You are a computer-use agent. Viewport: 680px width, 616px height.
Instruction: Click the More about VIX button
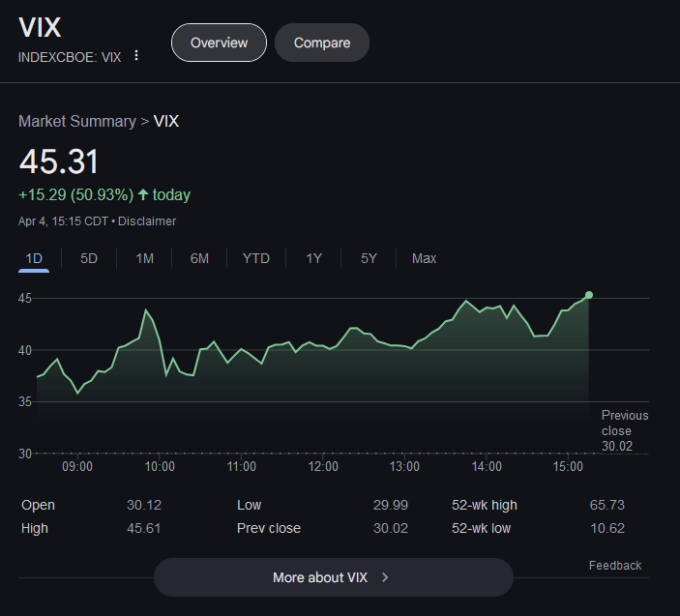point(334,577)
